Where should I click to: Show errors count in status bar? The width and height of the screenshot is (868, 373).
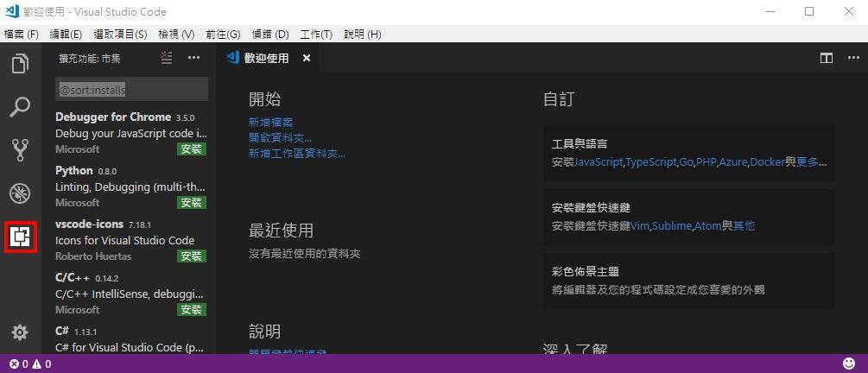[19, 364]
